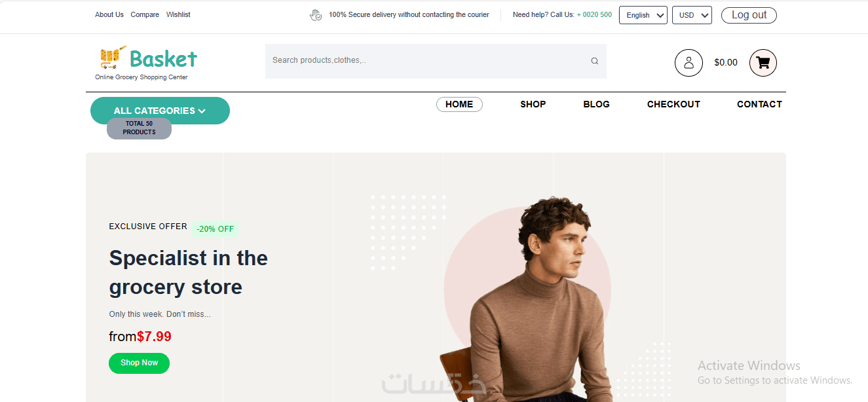The height and width of the screenshot is (402, 868).
Task: Click the search magnifier icon
Action: coord(595,61)
